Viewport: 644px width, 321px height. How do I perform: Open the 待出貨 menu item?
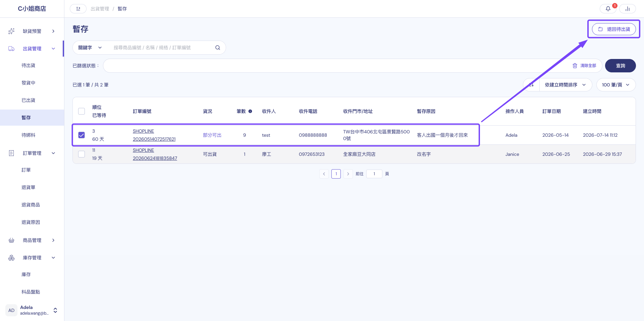(x=29, y=65)
